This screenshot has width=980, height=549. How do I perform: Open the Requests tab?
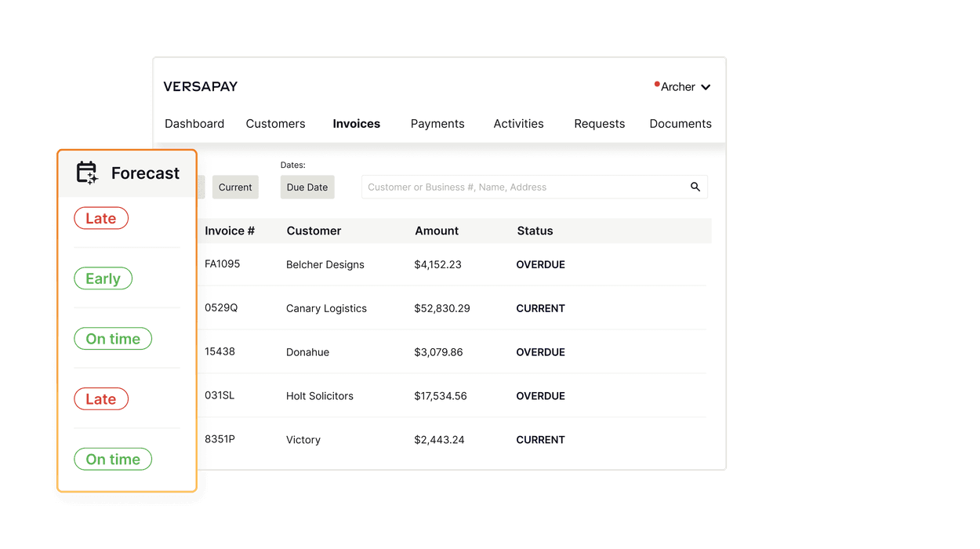pos(599,124)
